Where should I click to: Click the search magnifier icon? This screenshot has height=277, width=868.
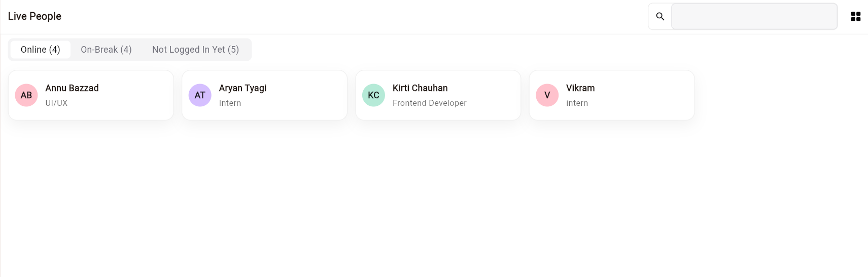pyautogui.click(x=660, y=16)
